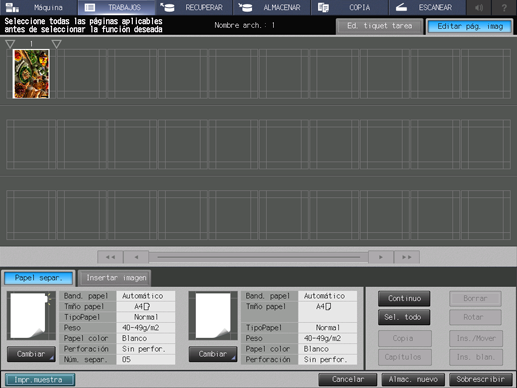Switch to the TRABAJOS tab
The image size is (517, 388).
coord(116,7)
